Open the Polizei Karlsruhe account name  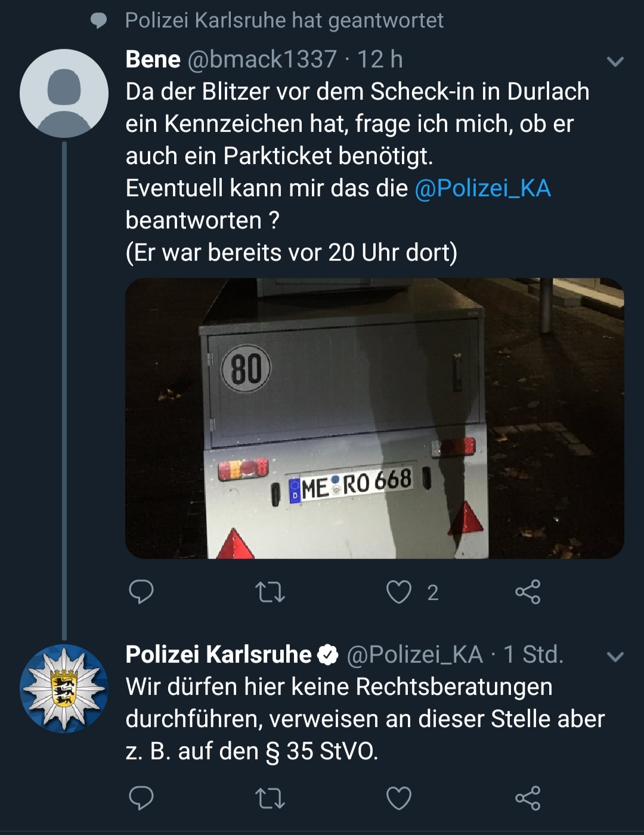(218, 655)
